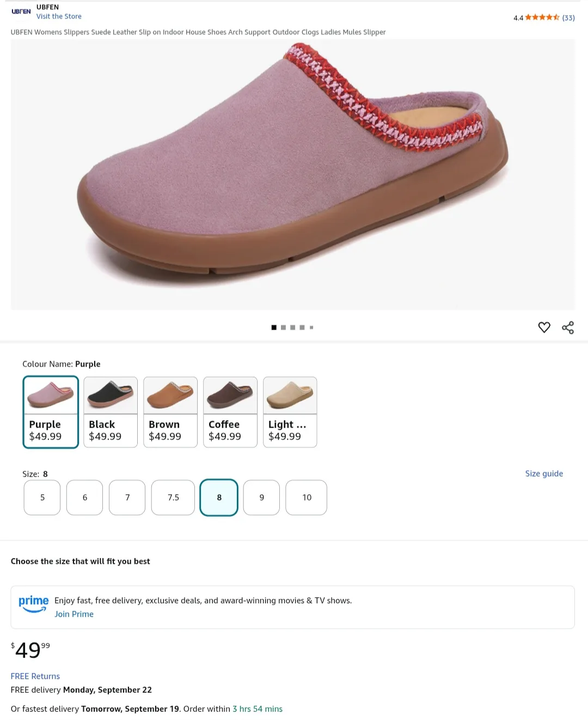This screenshot has height=720, width=588.
Task: Select the last image carousel dot
Action: 311,327
